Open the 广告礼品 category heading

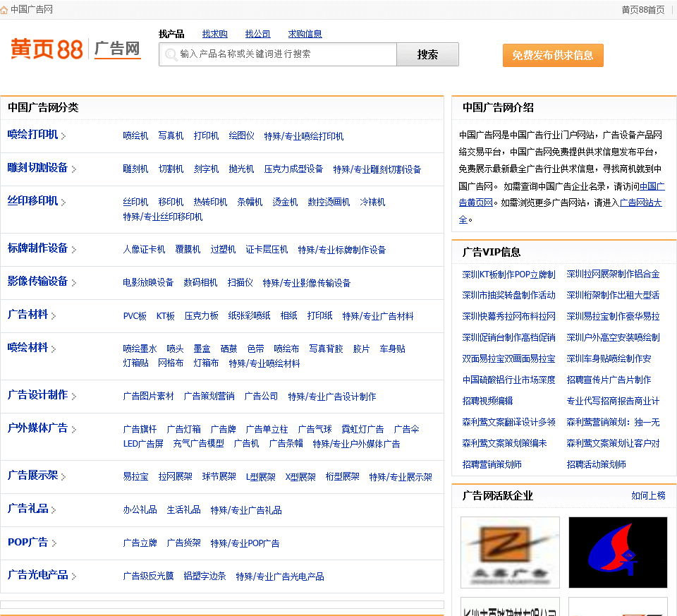(x=28, y=509)
